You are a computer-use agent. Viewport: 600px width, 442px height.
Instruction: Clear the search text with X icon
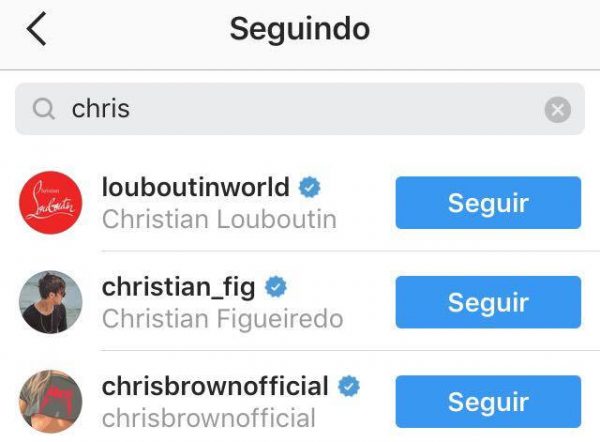point(558,110)
